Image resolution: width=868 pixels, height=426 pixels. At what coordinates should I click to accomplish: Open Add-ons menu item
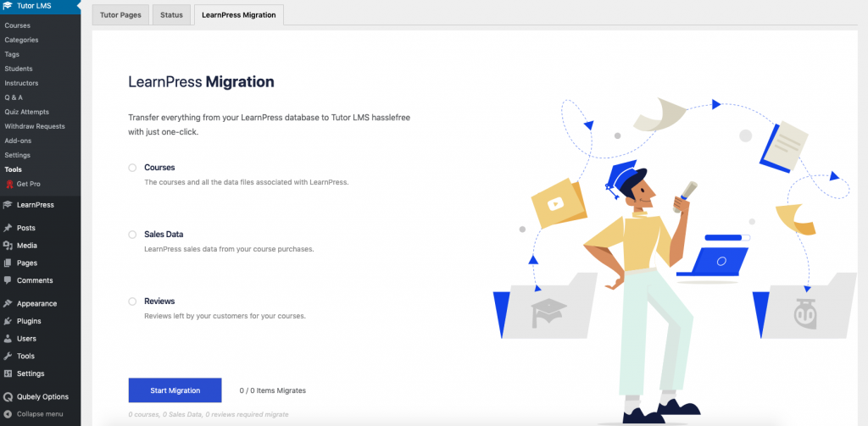18,141
